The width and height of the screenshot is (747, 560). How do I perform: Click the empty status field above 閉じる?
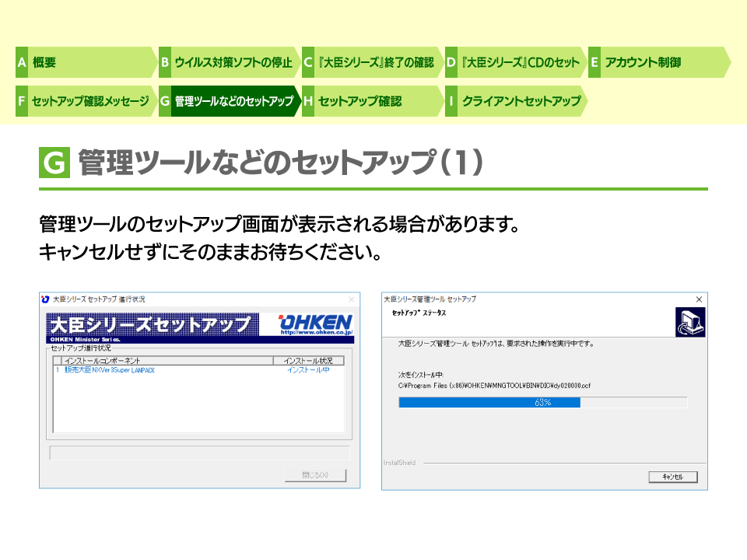[x=200, y=453]
